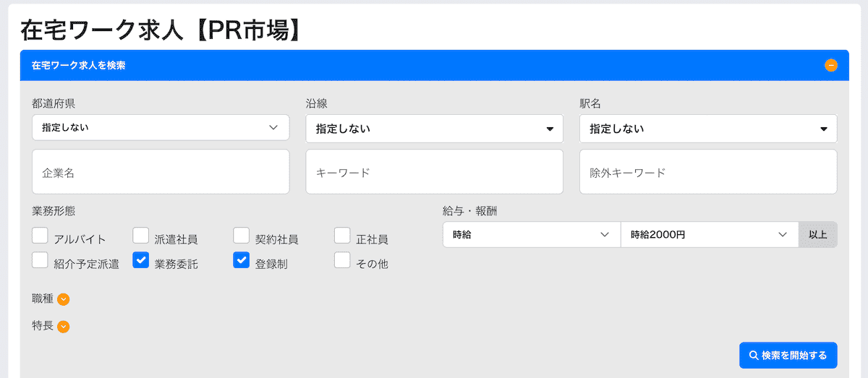
Task: Select the 正社員 checkbox
Action: 342,236
